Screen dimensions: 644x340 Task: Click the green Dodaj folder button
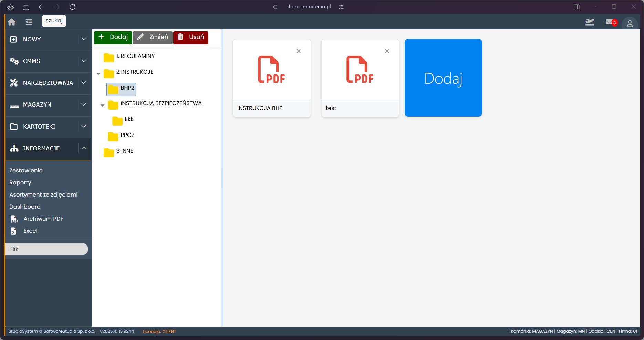point(113,37)
